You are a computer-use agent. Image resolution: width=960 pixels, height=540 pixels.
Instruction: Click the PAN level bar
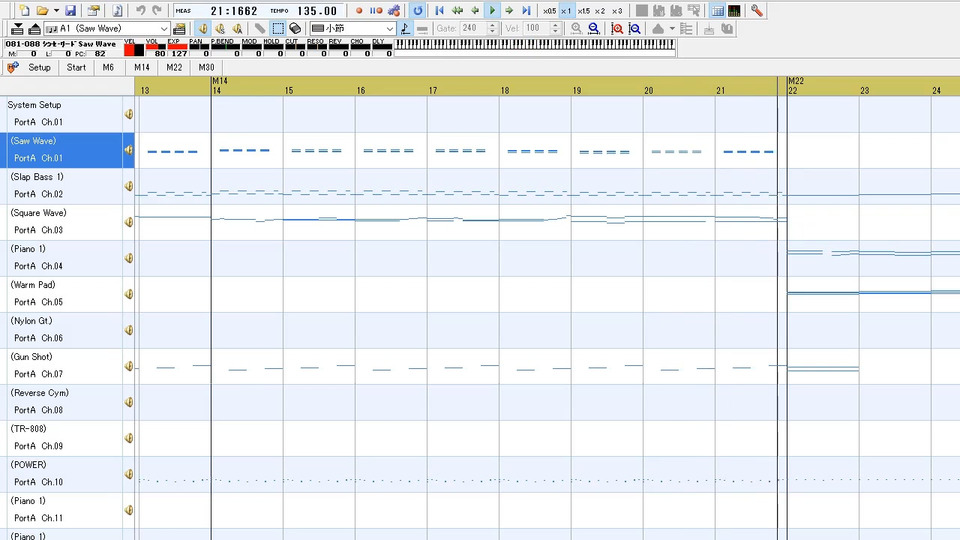coord(199,48)
